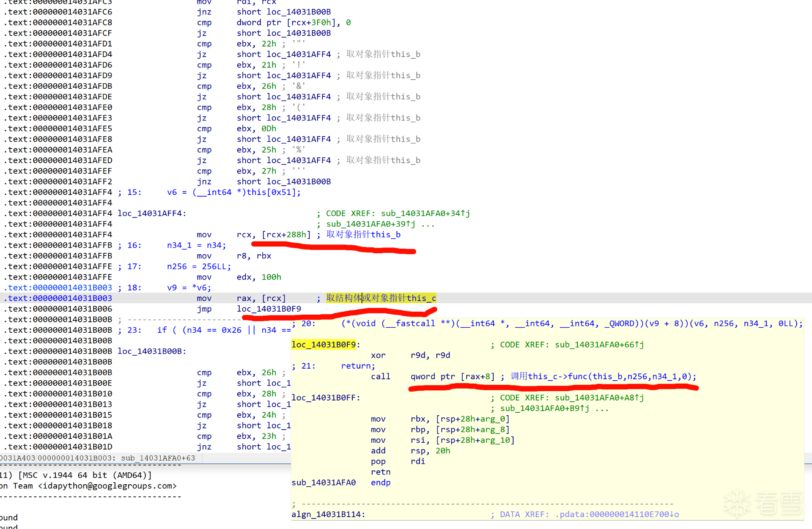The width and height of the screenshot is (812, 529).
Task: Click highlighted loc_14031B0F9 label in popup
Action: pos(324,345)
